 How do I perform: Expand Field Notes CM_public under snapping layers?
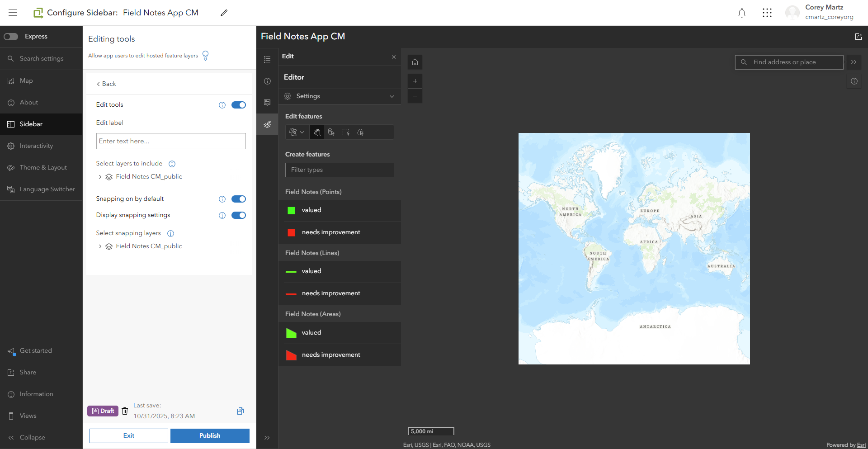click(100, 246)
